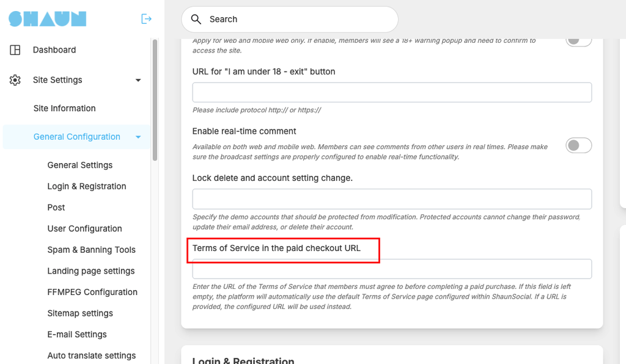
Task: Focus the Terms of Service URL field
Action: tap(392, 269)
